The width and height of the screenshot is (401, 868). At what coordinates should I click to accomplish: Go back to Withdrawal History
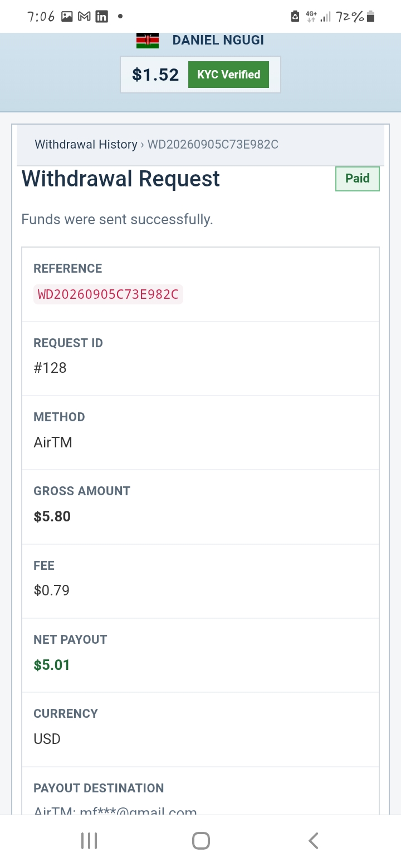[86, 145]
